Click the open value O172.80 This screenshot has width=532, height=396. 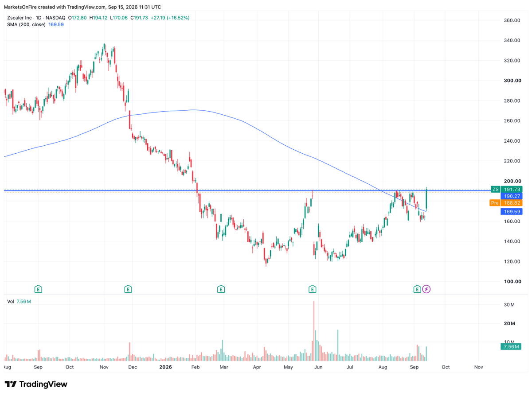(x=78, y=18)
